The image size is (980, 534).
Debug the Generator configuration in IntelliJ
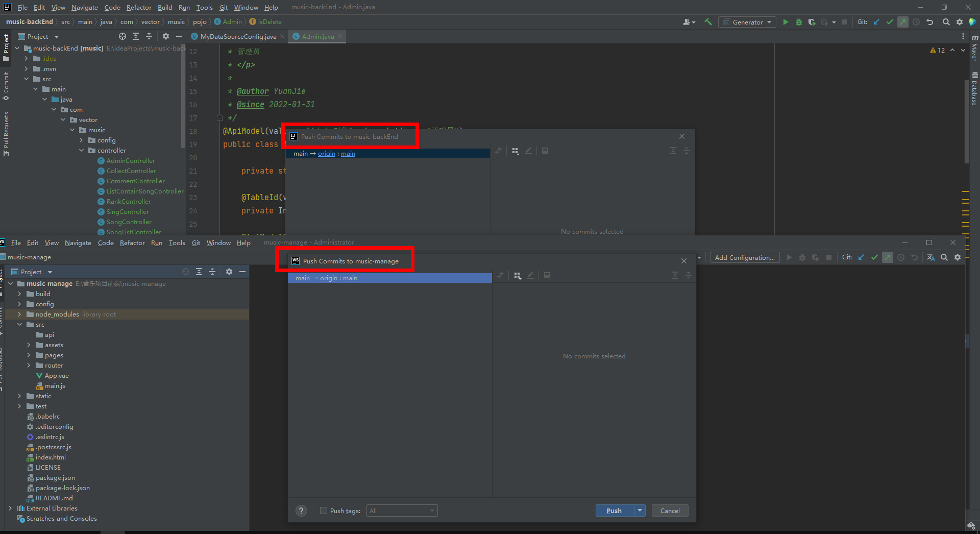tap(799, 22)
